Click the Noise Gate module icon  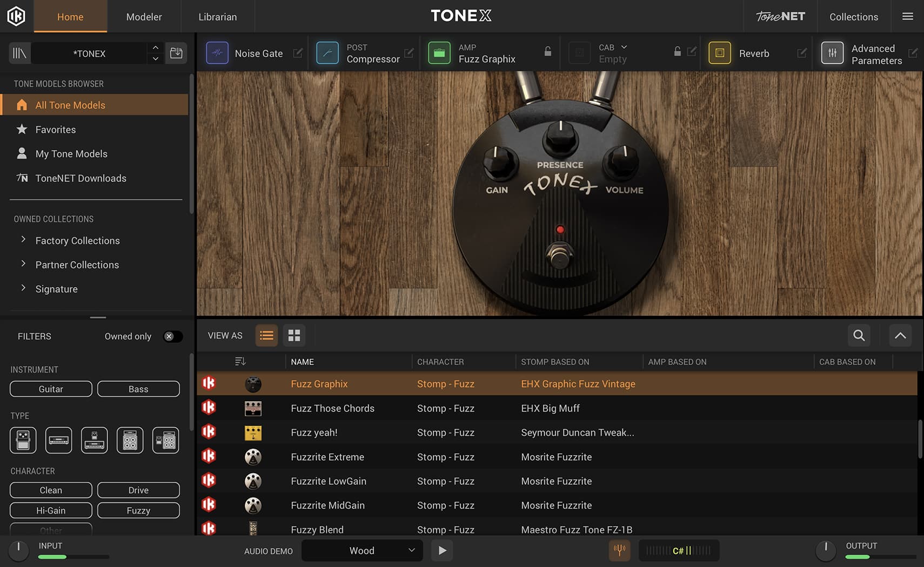coord(217,53)
